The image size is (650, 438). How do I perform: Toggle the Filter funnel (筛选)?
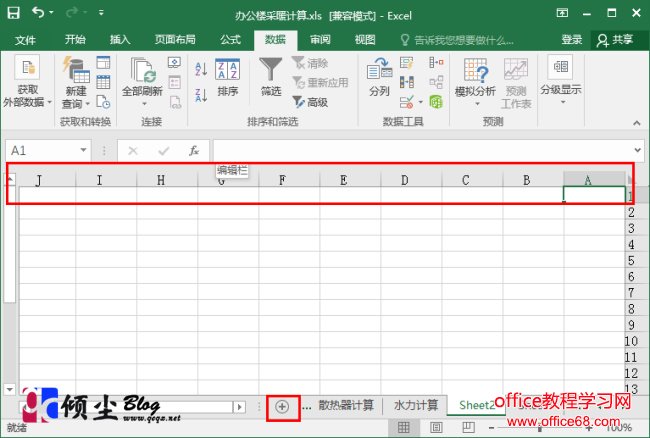pyautogui.click(x=270, y=78)
